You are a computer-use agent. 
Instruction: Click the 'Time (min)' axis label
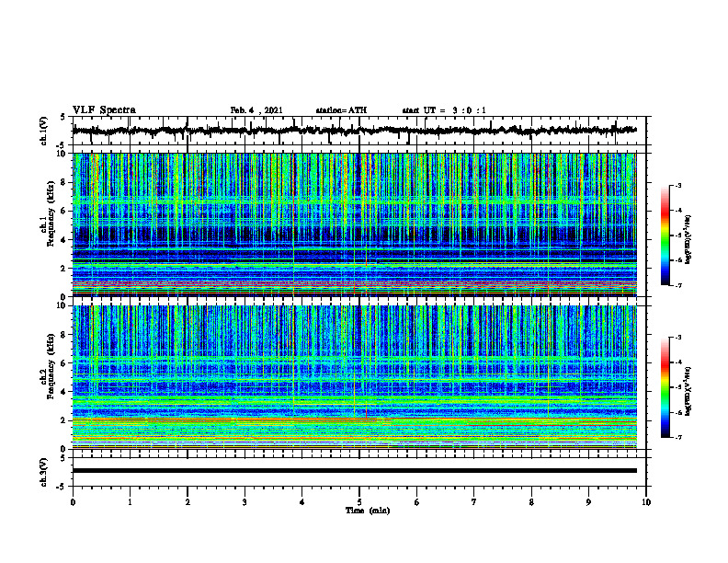[368, 511]
